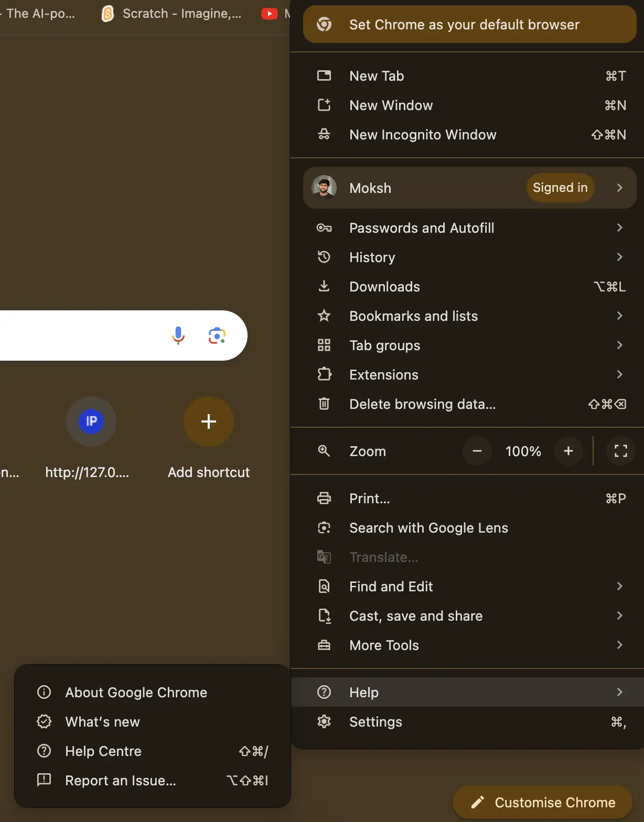Click the Customise Chrome button
The image size is (644, 822).
[543, 803]
